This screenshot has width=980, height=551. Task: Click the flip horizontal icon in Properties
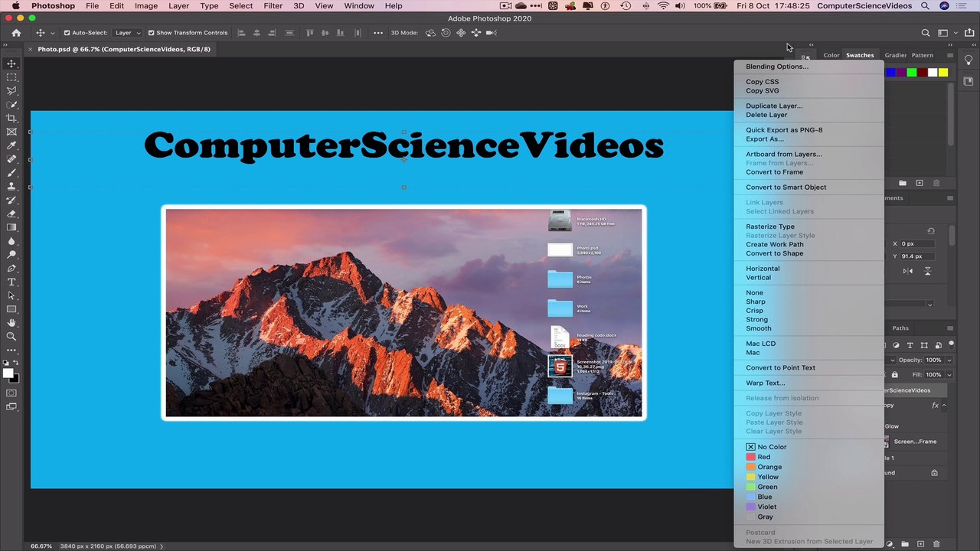908,271
